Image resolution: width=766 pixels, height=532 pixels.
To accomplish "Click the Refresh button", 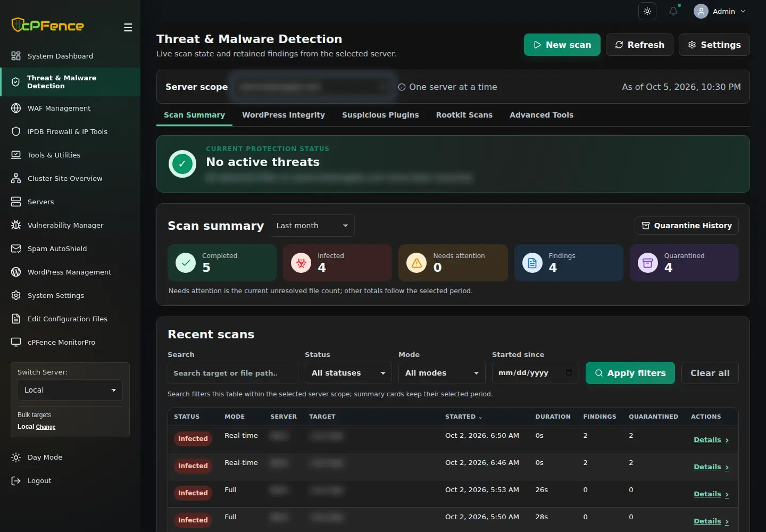I will point(639,45).
